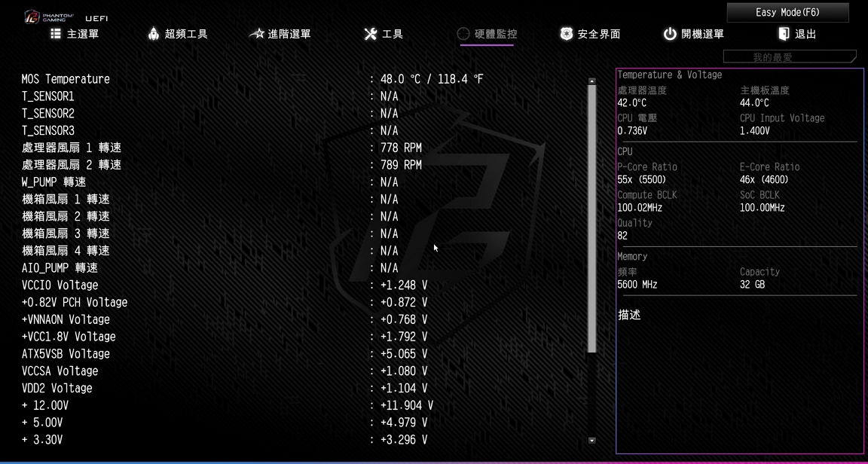Image resolution: width=868 pixels, height=464 pixels.
Task: Select the AIO_PUMP 轉速 row
Action: [x=301, y=268]
